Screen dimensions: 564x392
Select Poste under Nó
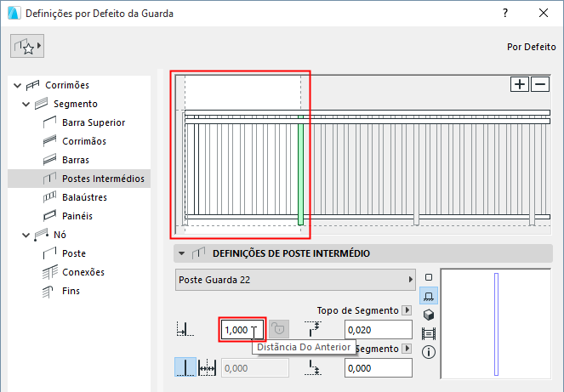pyautogui.click(x=74, y=253)
